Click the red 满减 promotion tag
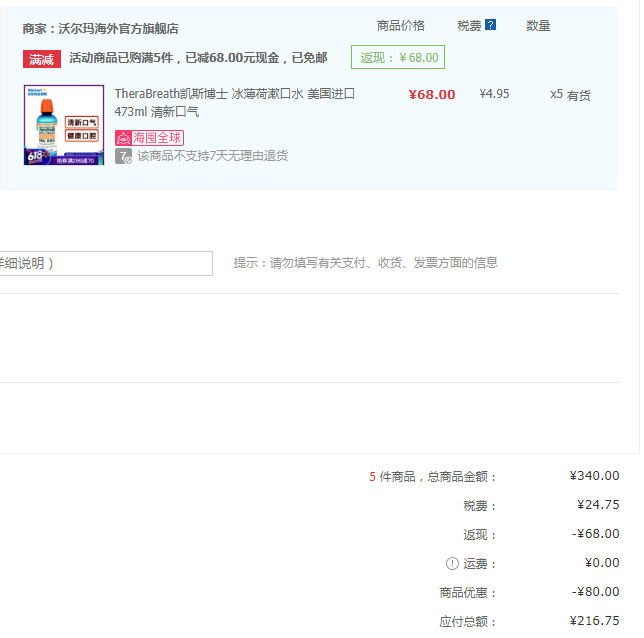Viewport: 644px width, 638px height. [x=42, y=59]
